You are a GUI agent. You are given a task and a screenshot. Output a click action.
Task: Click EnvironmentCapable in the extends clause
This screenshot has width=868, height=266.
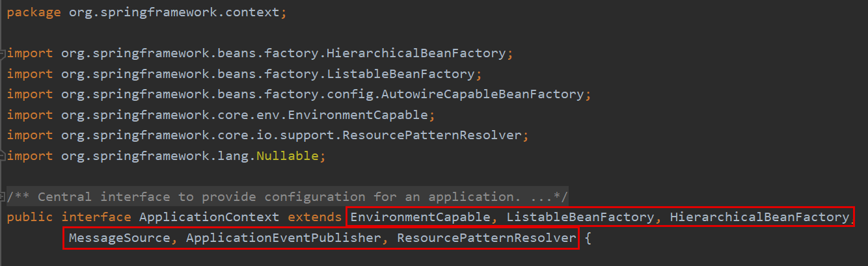click(420, 217)
